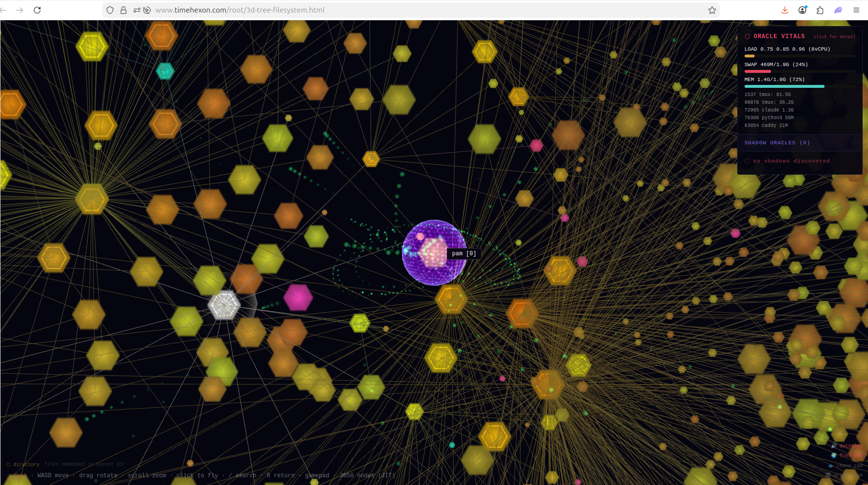Viewport: 868px width, 485px height.
Task: Click the teal hexagon node
Action: point(165,71)
